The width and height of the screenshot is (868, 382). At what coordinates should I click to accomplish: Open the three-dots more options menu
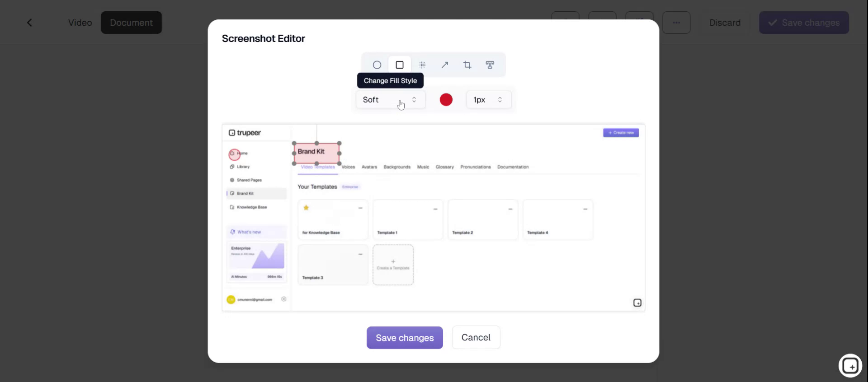click(676, 23)
